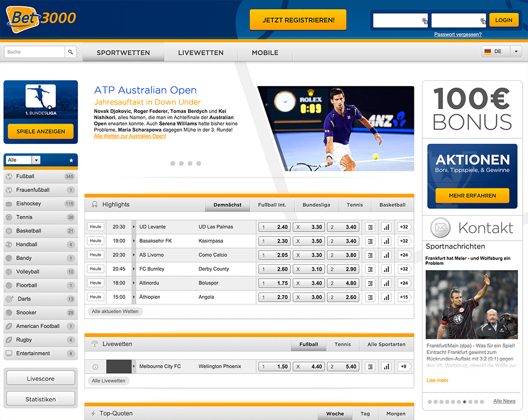
Task: Switch Livewetten to Alle Sportarten tab
Action: (x=386, y=345)
